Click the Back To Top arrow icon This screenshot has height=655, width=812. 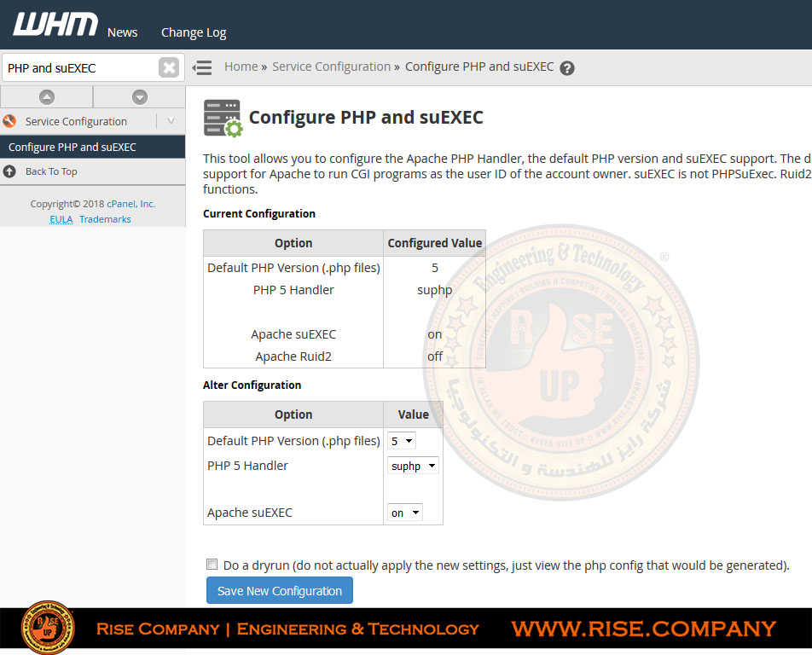(x=9, y=171)
